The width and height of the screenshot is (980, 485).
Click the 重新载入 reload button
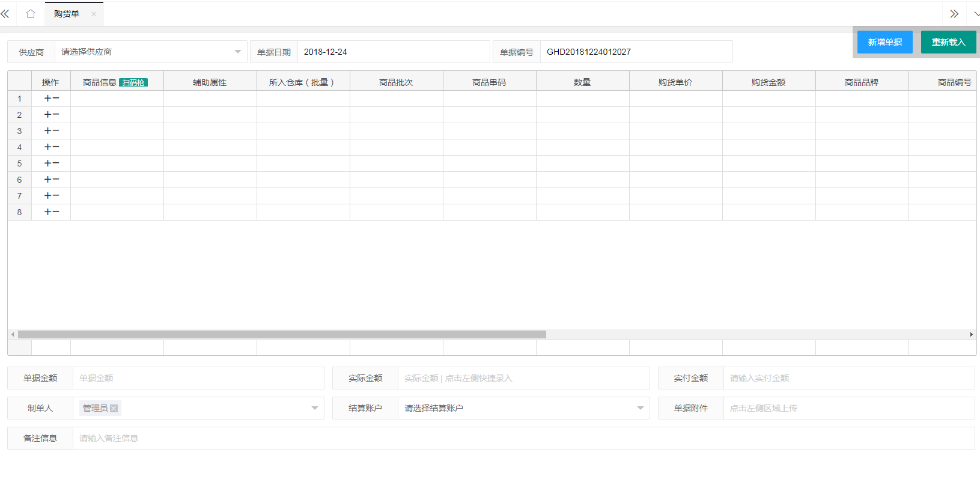(x=948, y=42)
